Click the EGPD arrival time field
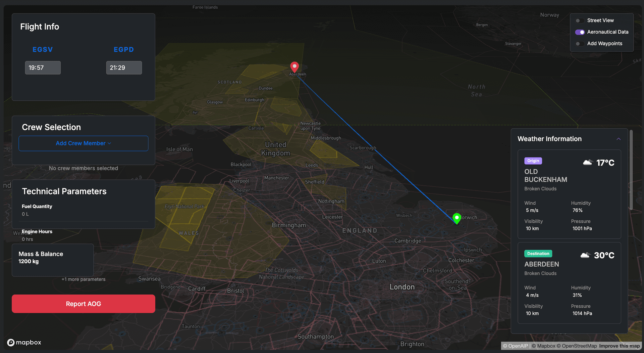 point(124,68)
